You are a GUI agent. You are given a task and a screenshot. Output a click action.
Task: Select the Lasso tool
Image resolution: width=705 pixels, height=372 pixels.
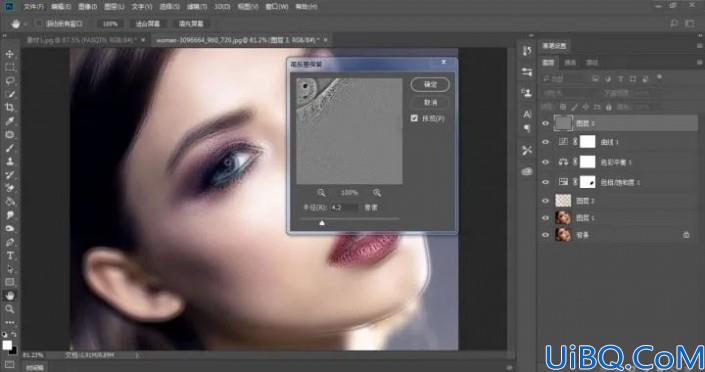pos(9,81)
